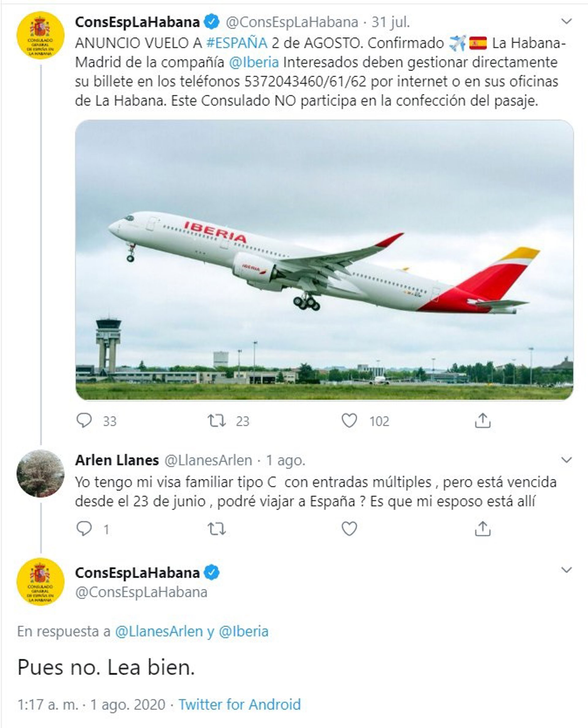Reply to the Iberia flight announcement tweet
The height and width of the screenshot is (728, 588).
point(84,421)
